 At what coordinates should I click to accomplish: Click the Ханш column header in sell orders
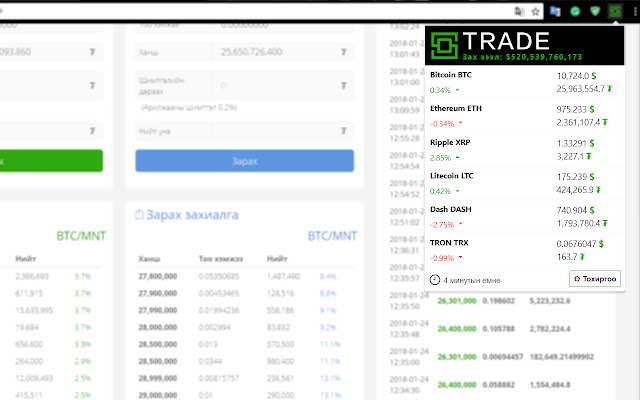tap(149, 259)
